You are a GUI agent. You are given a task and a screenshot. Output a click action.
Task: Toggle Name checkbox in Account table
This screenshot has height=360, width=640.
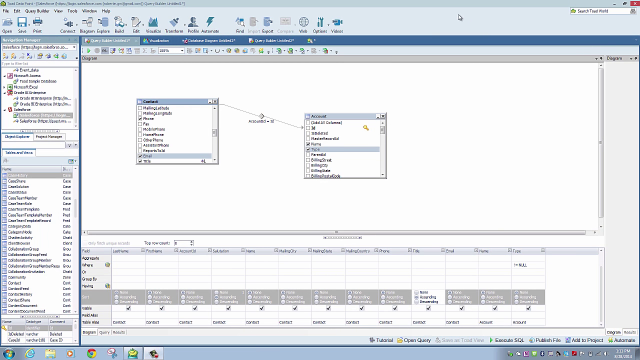pos(309,144)
